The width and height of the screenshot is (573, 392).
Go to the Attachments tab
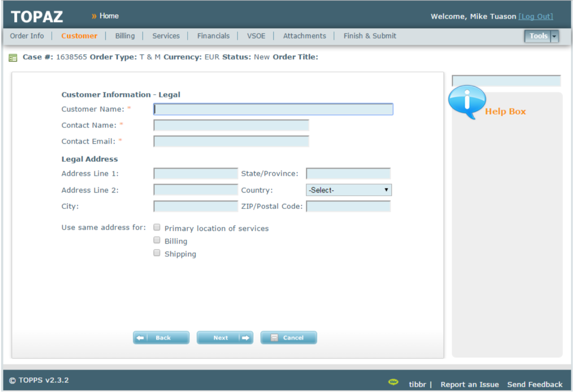304,36
